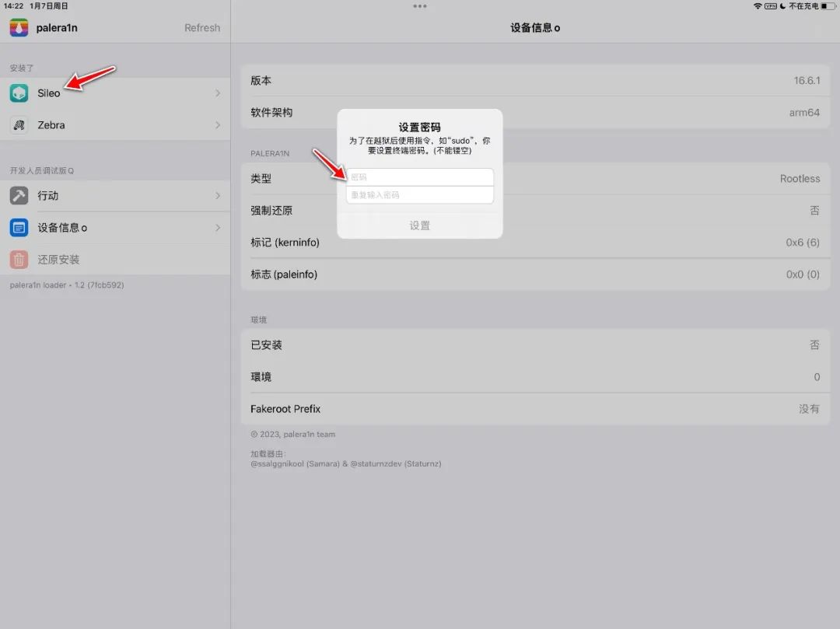Focus the 重复输入密码 confirm field
The height and width of the screenshot is (629, 840).
(420, 195)
